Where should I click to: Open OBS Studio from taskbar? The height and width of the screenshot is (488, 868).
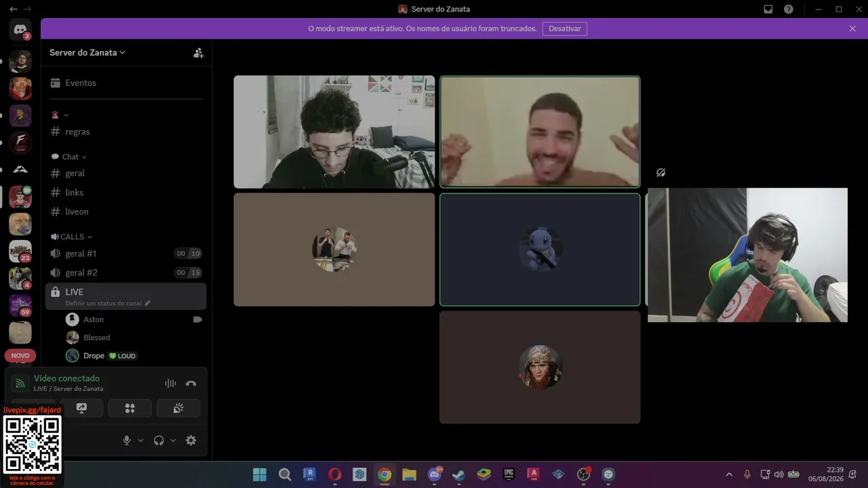click(583, 474)
